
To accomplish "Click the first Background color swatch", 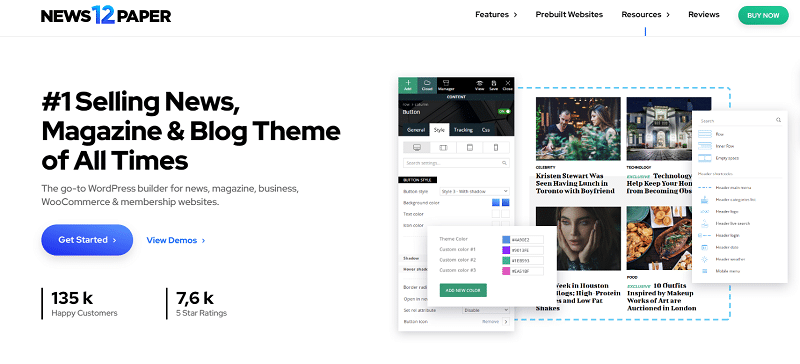I will (495, 203).
